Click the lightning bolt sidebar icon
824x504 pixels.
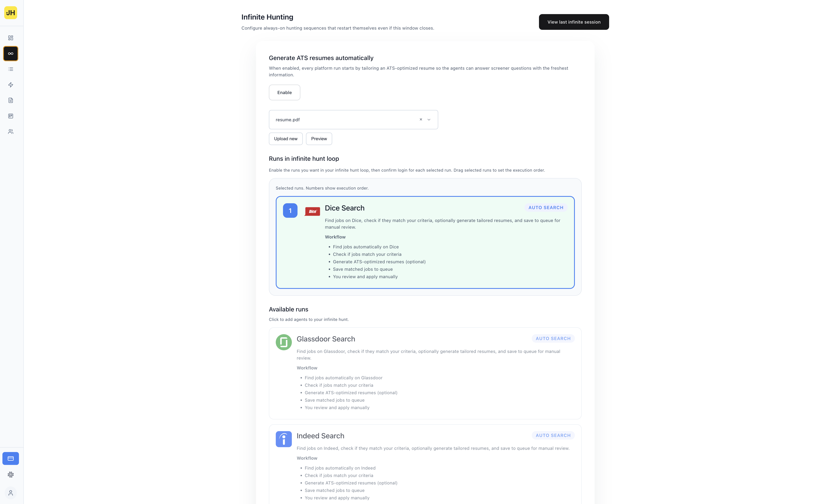10,85
